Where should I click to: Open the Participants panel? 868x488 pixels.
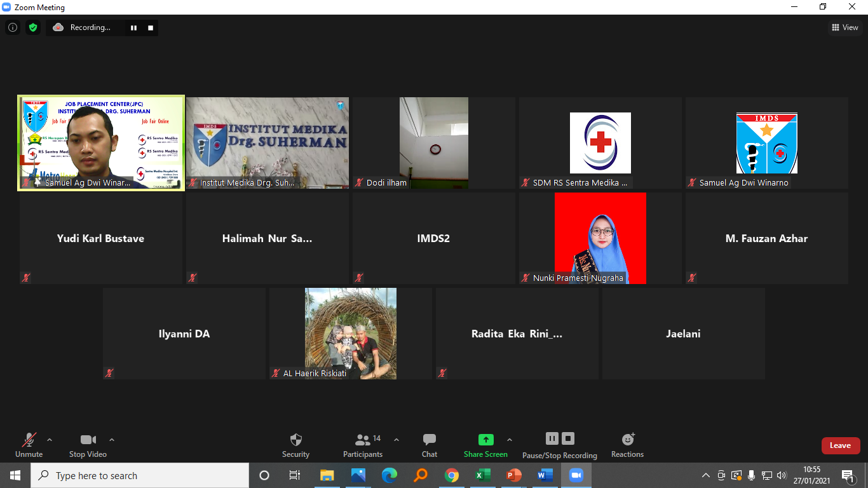[x=363, y=445]
